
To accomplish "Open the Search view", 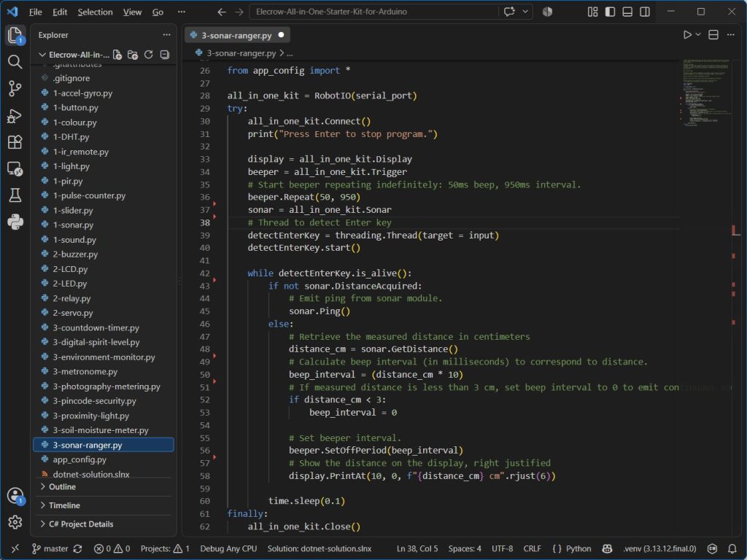I will (15, 61).
